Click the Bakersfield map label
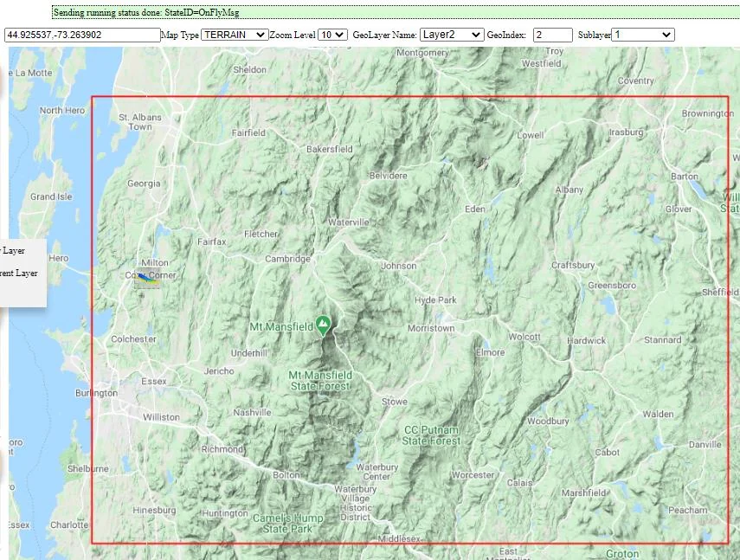Image resolution: width=740 pixels, height=560 pixels. 330,149
